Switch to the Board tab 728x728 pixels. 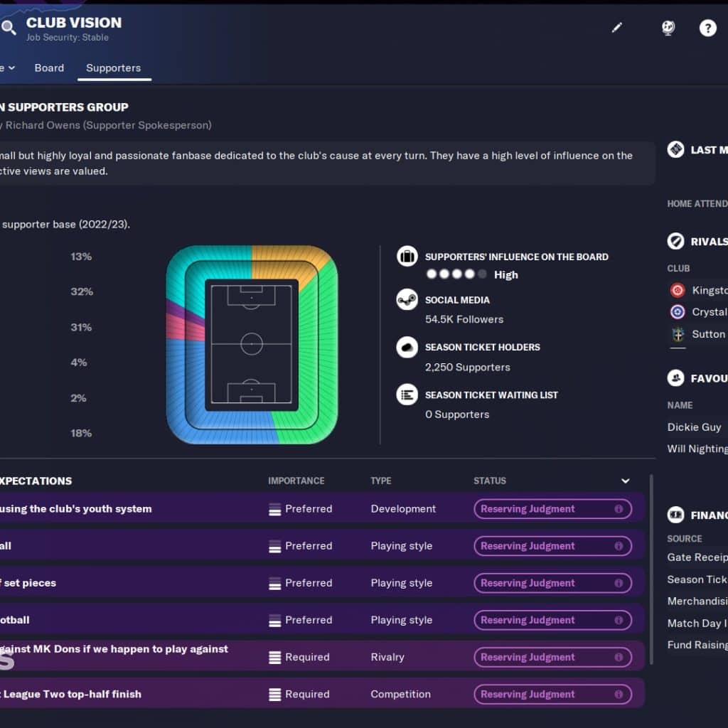pyautogui.click(x=49, y=68)
